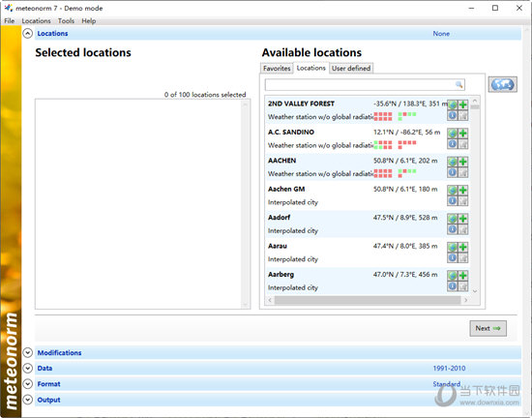Viewport: 532px width, 418px height.
Task: Click coordinates 47.4°N / 8.0°E, 385 m
Action: click(x=405, y=247)
